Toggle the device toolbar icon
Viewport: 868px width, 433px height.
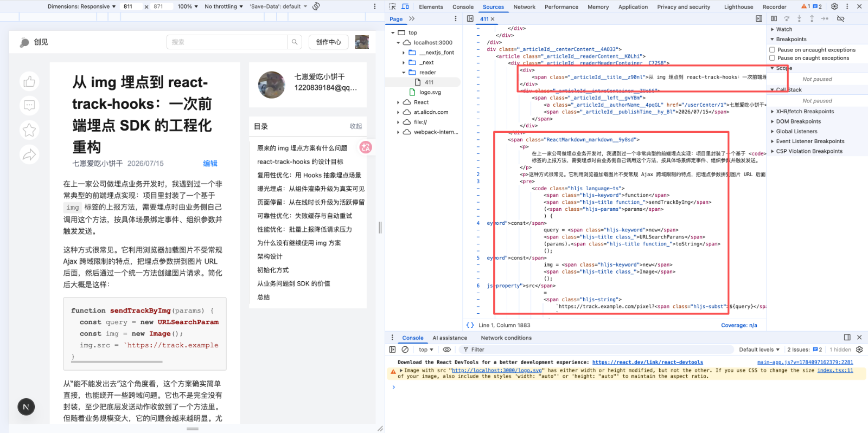pyautogui.click(x=405, y=7)
